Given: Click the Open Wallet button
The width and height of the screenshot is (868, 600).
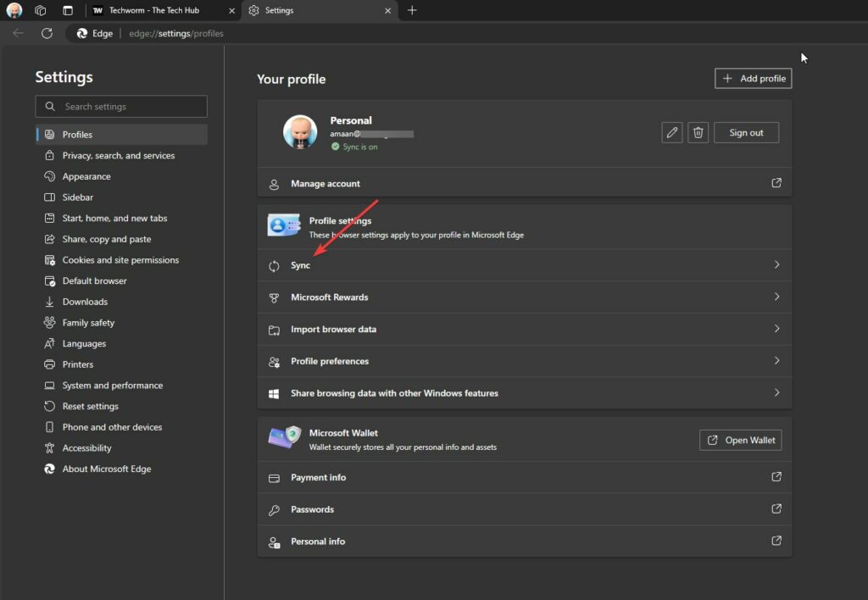Looking at the screenshot, I should point(740,440).
